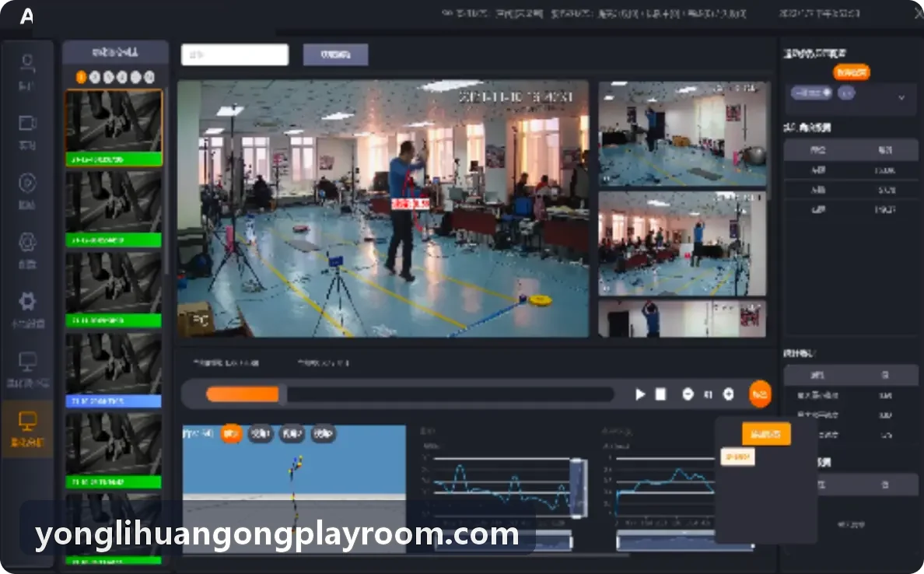Open the video camera icon in the sidebar

pos(27,123)
